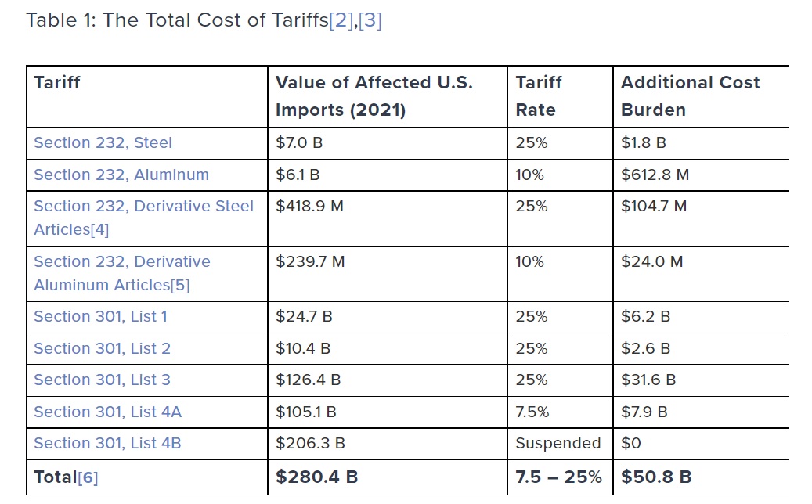
Task: Click Section 232, Derivative Steel Articles link
Action: [143, 207]
